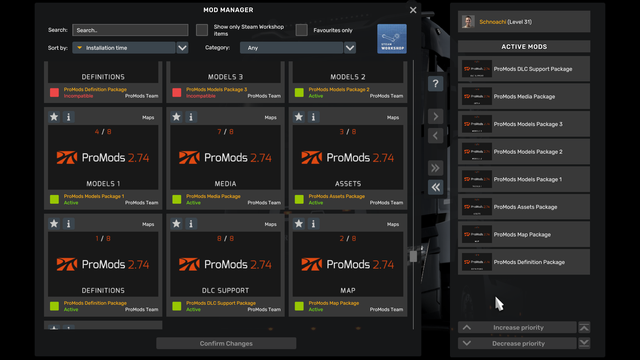640x360 pixels.
Task: Select ProMods Models Package 3 in active mods
Action: tap(524, 124)
